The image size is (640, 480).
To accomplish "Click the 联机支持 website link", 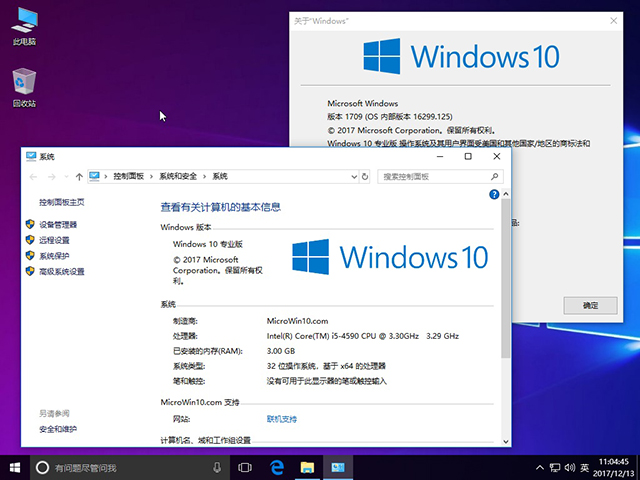I will point(282,419).
